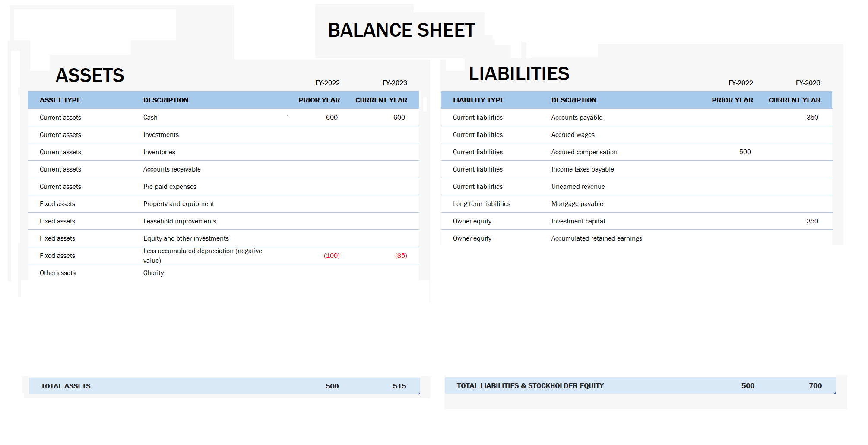Select the Cash current year value 600
This screenshot has height=445, width=868.
(x=399, y=118)
